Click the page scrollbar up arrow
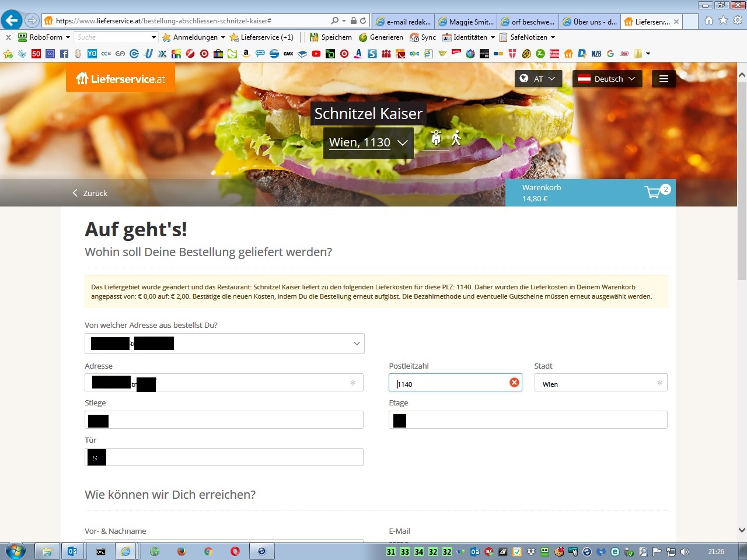747x560 pixels. tap(742, 75)
